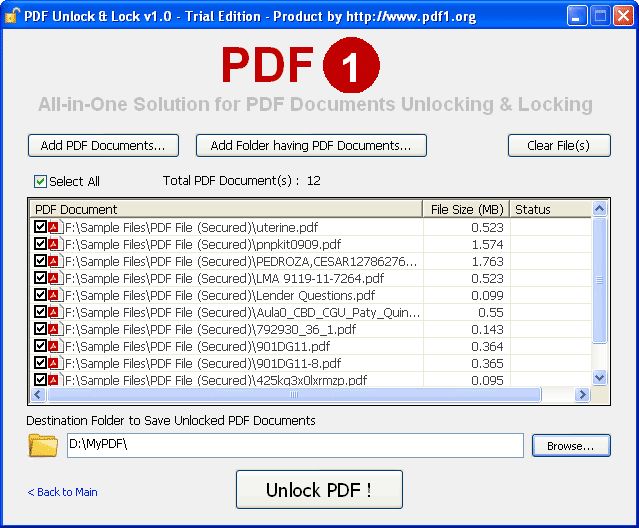The image size is (639, 528).
Task: Select the 901DG11.pdf file path
Action: click(x=198, y=347)
